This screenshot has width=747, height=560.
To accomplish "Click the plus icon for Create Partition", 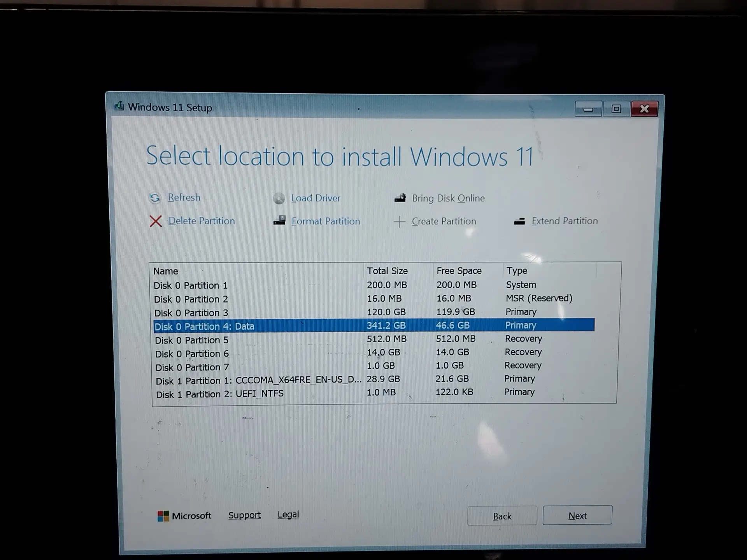I will click(x=400, y=222).
